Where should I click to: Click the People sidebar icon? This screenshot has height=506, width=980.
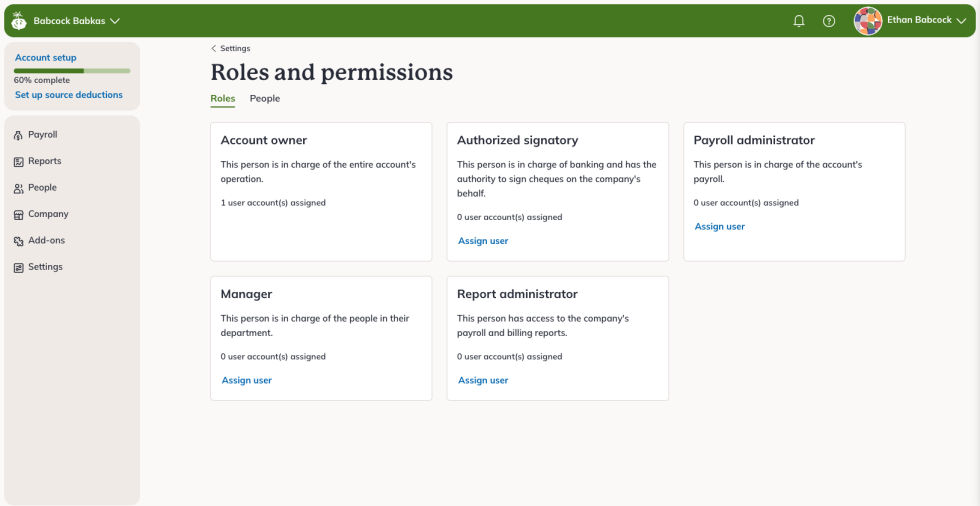(x=19, y=188)
